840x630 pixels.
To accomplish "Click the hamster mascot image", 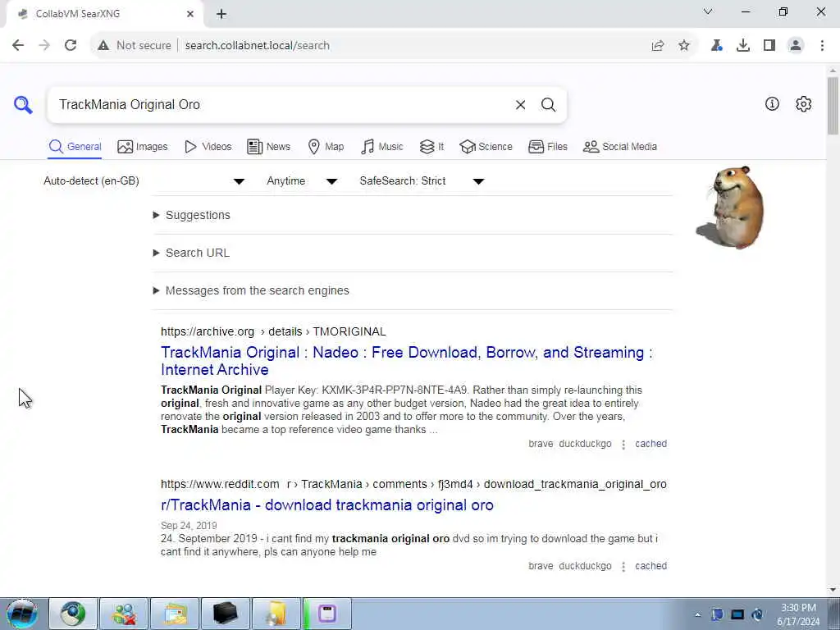I will click(x=731, y=208).
